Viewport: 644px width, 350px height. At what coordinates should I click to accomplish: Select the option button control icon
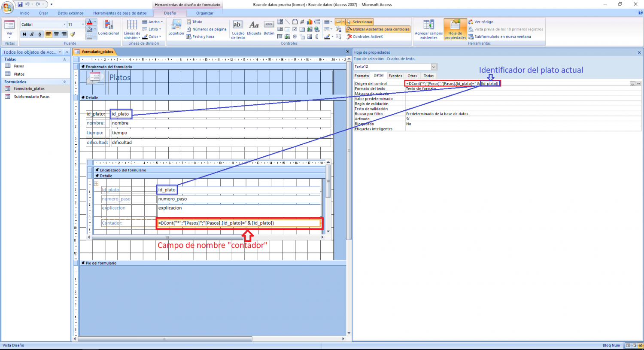coord(295,37)
